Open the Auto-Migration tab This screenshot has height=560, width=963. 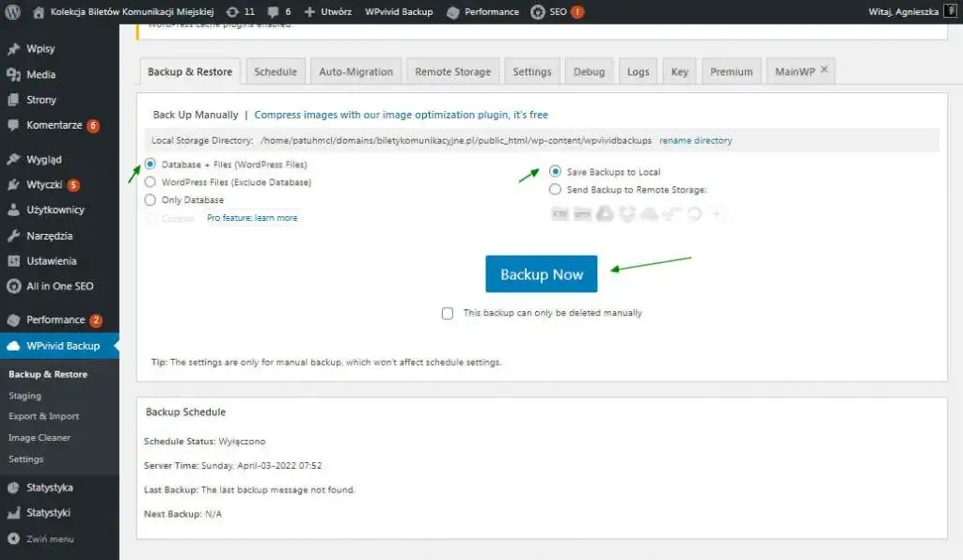(355, 71)
